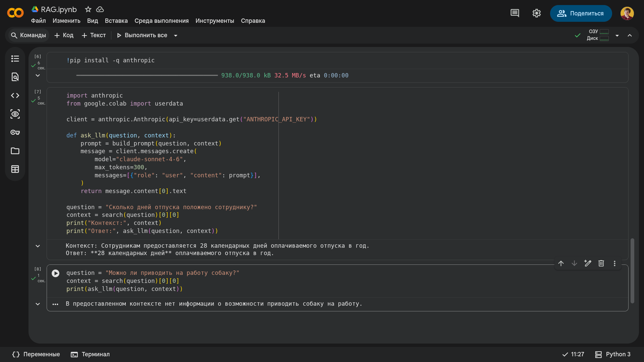
Task: Open the data table sidebar icon
Action: tap(15, 169)
